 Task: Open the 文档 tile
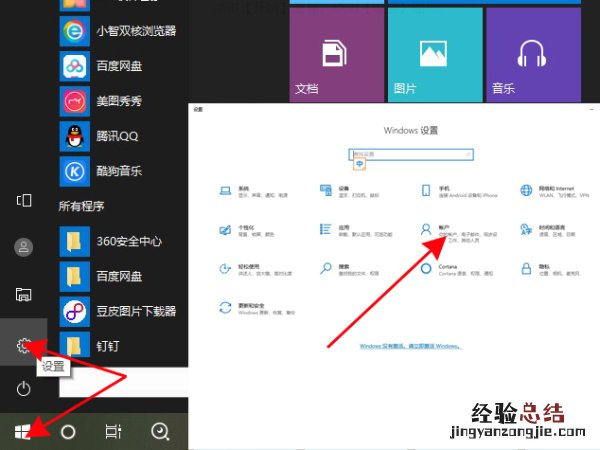(x=337, y=55)
